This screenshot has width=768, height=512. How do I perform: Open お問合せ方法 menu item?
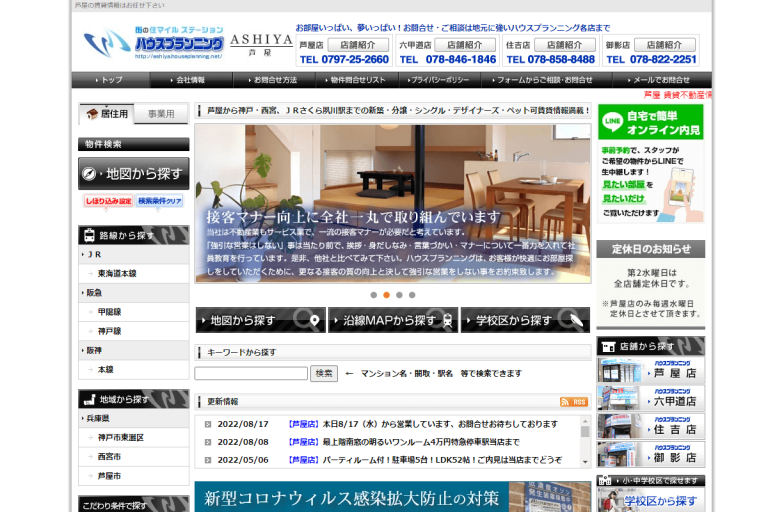coord(274,80)
